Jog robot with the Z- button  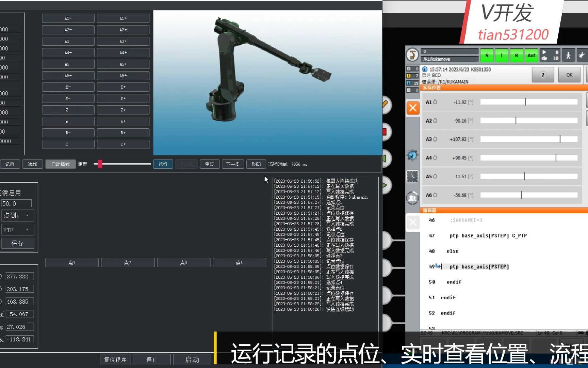point(68,110)
